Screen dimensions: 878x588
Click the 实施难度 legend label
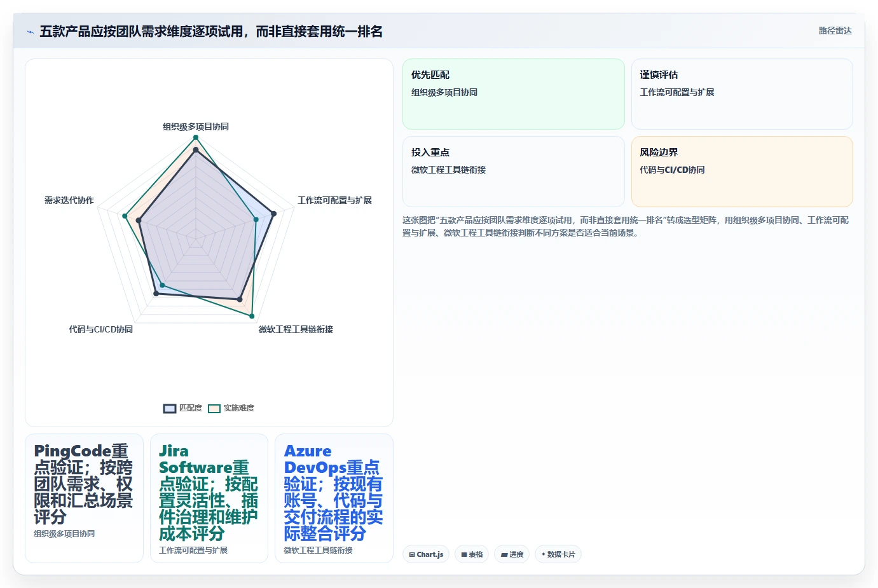click(x=238, y=408)
